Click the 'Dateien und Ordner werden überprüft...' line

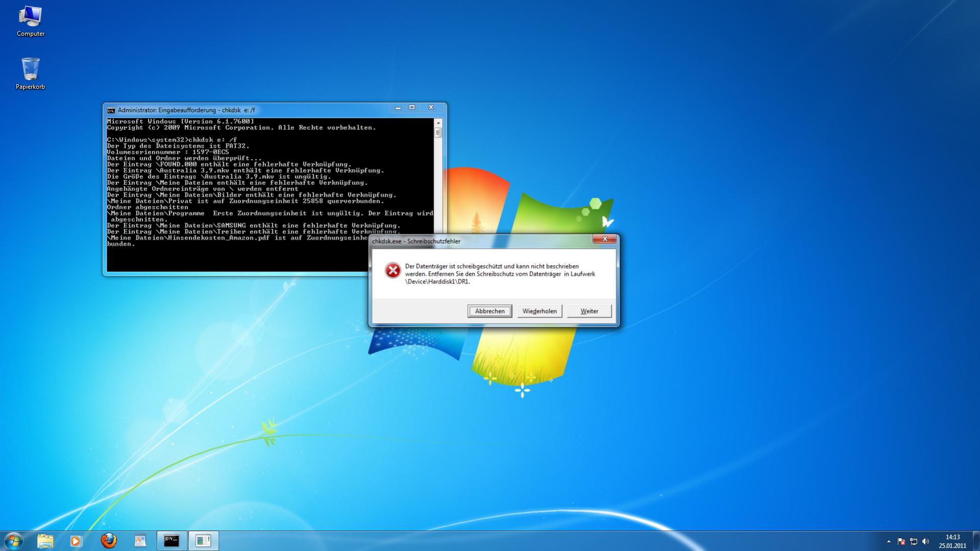[x=184, y=158]
